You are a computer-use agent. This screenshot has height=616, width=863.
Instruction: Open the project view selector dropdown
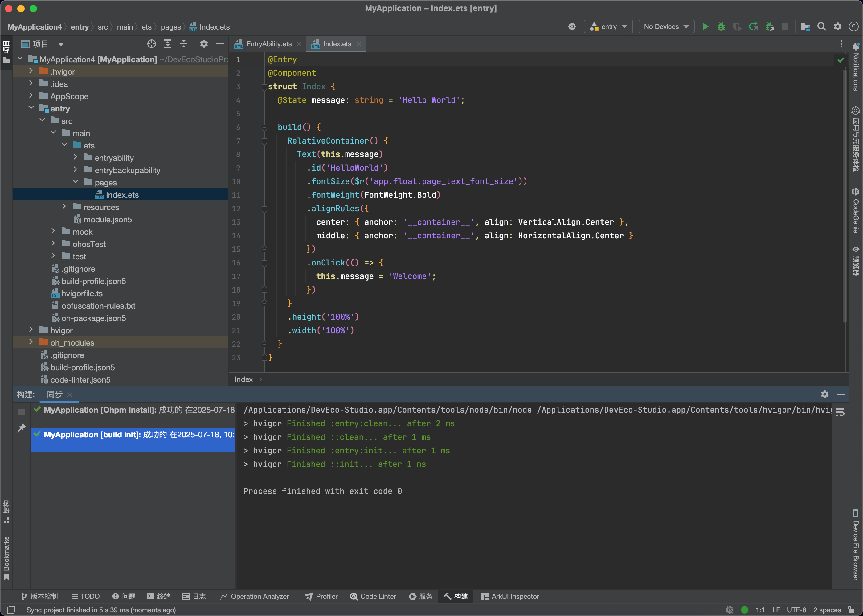click(42, 44)
